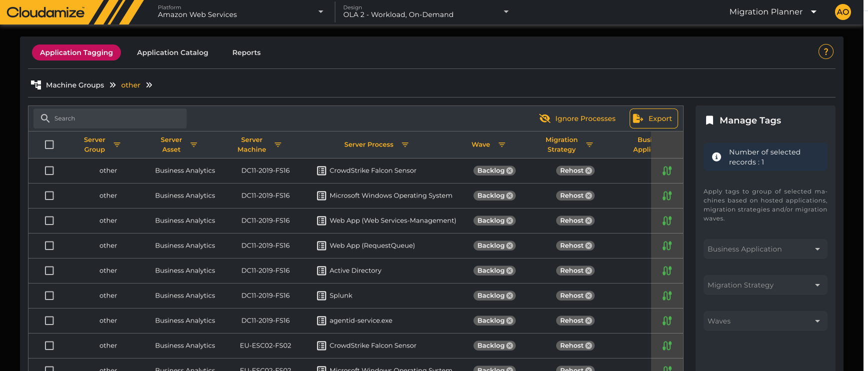Click the AO user avatar
Screen dimensions: 868x371
pos(843,12)
